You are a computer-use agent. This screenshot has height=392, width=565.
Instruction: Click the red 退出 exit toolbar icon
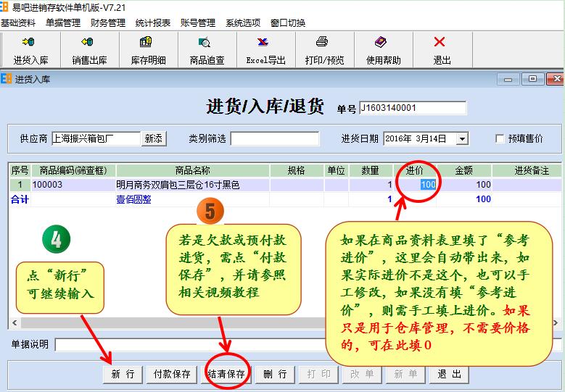click(x=442, y=49)
